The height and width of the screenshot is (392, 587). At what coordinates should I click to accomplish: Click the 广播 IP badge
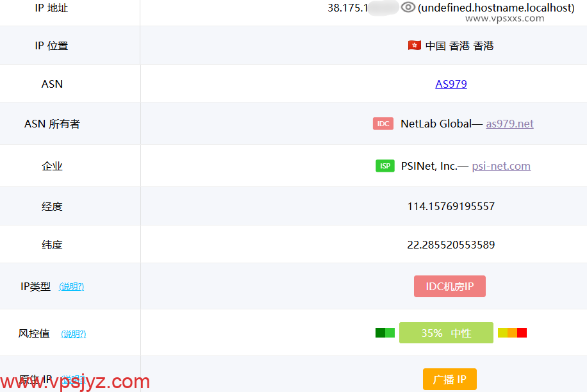450,379
